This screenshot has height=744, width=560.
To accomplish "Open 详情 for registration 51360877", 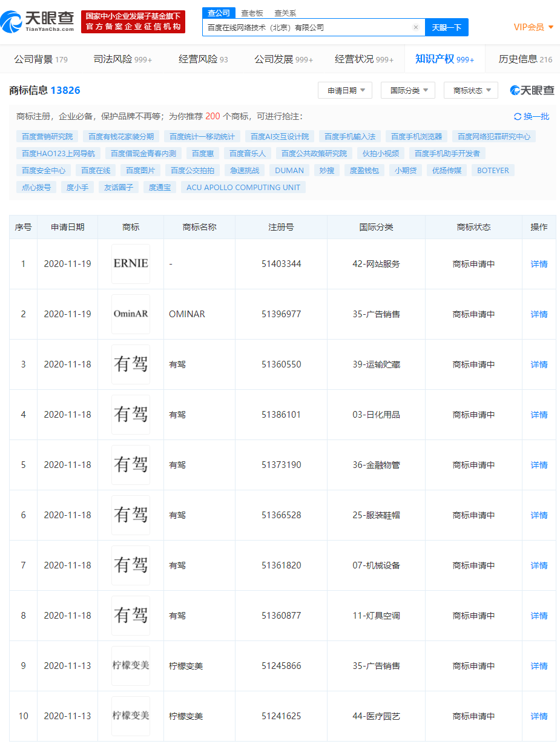I will (x=539, y=616).
